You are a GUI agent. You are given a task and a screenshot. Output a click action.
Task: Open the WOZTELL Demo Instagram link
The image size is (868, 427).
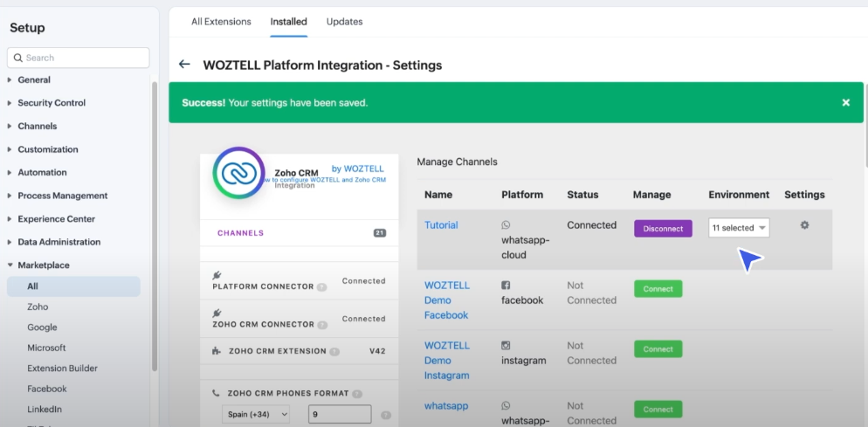click(447, 361)
